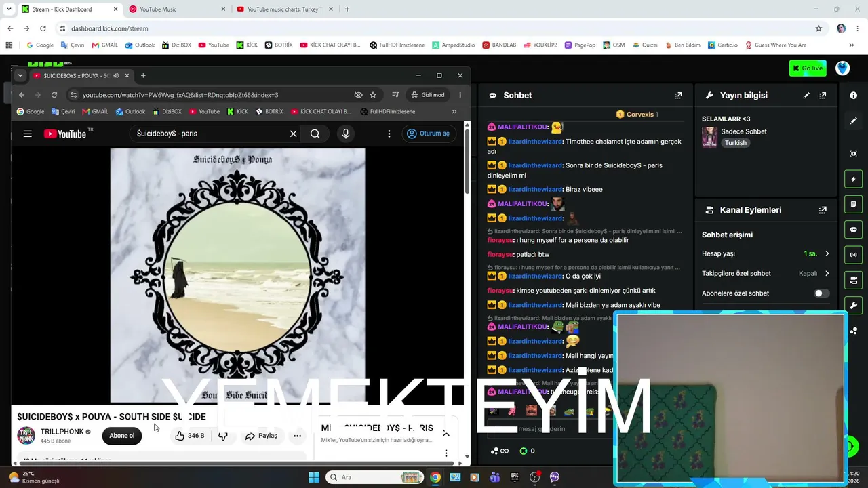The width and height of the screenshot is (868, 488).
Task: Click the YouTube search input field
Action: click(x=209, y=134)
